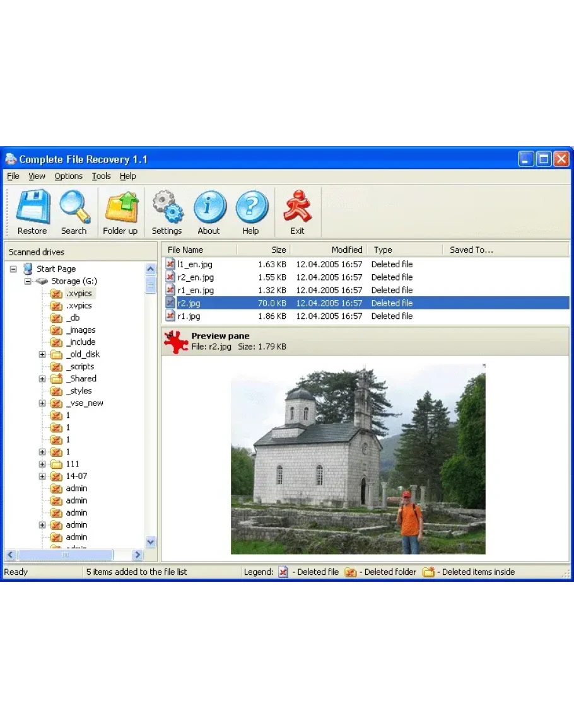Open the Tools menu
Viewport: 574px width, 728px height.
[x=101, y=176]
